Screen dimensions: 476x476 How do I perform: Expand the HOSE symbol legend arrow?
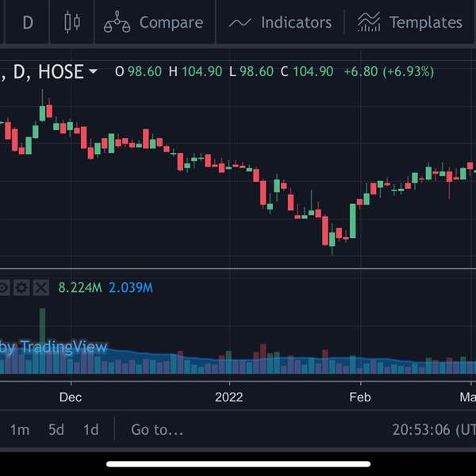(93, 71)
